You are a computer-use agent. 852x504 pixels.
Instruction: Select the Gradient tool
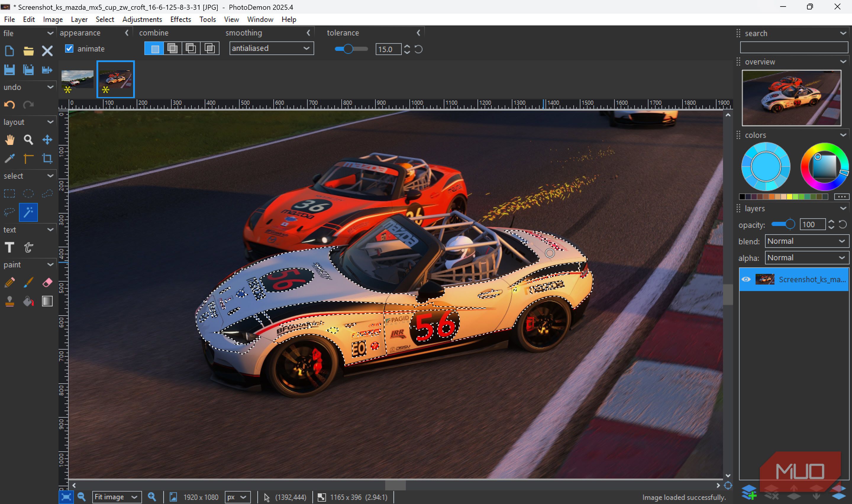click(47, 301)
